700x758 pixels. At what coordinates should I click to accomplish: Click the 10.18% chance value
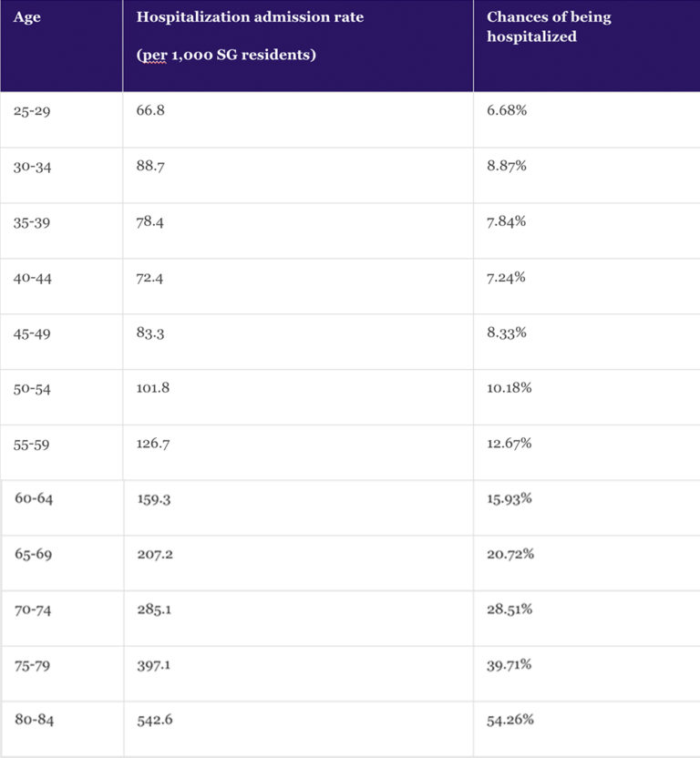click(510, 389)
